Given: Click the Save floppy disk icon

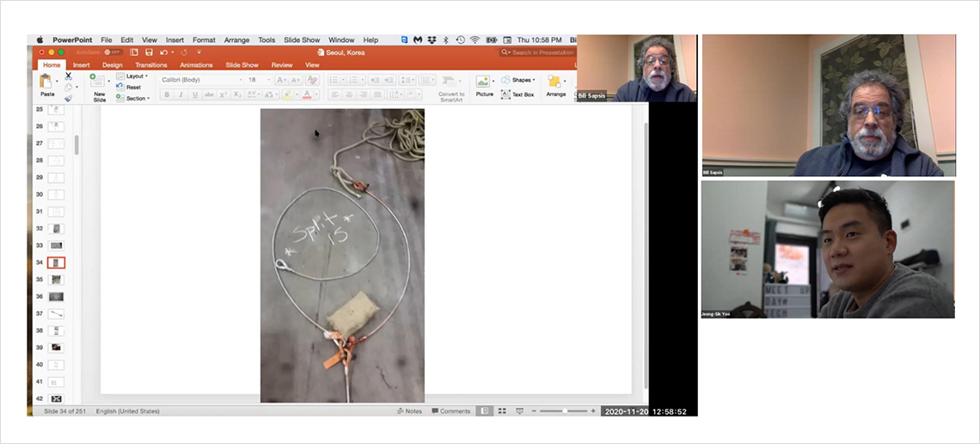Looking at the screenshot, I should point(149,52).
